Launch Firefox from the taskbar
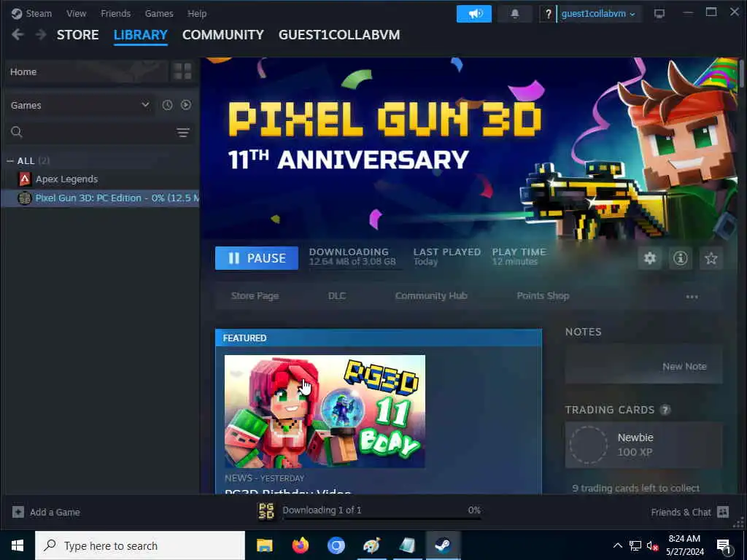Image resolution: width=747 pixels, height=560 pixels. (300, 545)
